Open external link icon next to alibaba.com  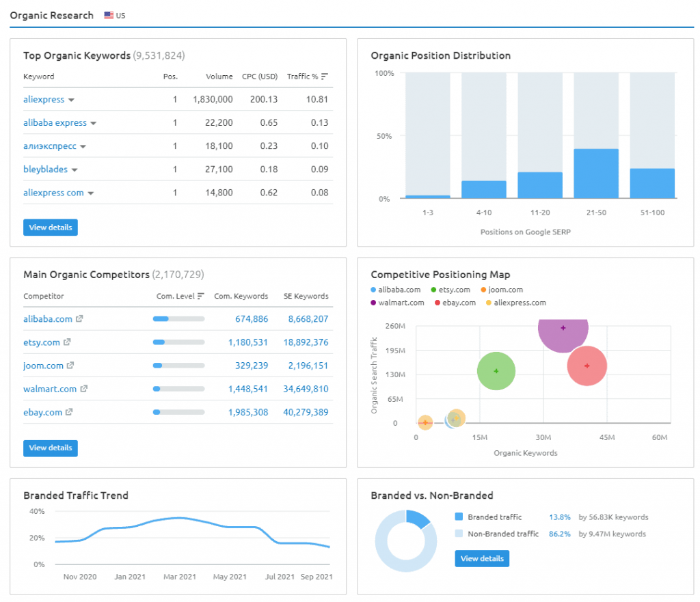click(79, 318)
